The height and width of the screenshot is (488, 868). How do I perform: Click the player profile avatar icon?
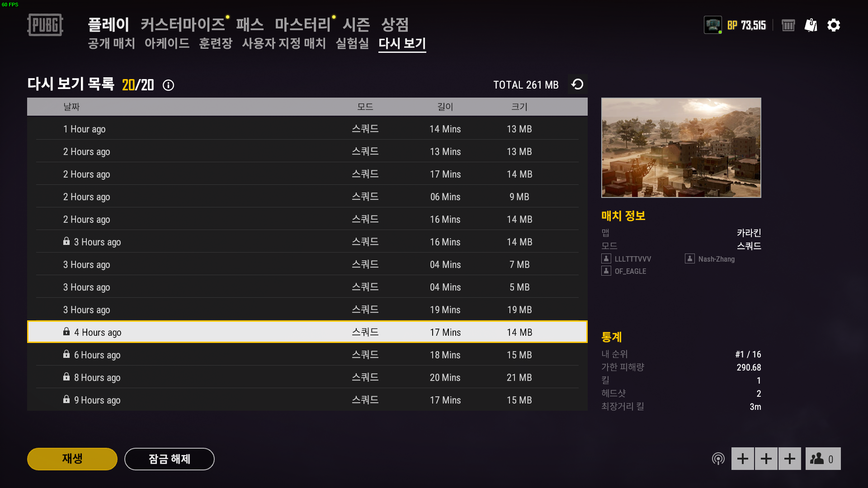coord(712,25)
